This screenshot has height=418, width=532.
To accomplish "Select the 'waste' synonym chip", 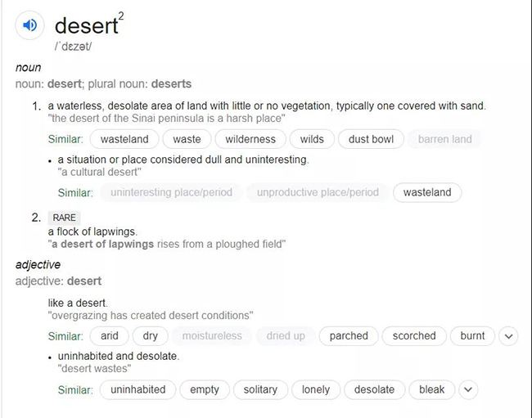I will [187, 139].
